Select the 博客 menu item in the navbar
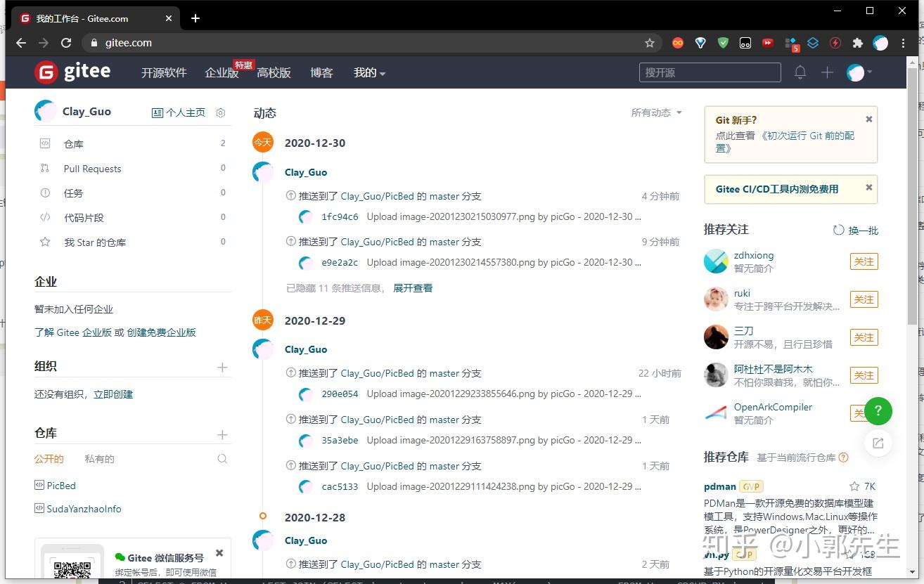 point(321,72)
